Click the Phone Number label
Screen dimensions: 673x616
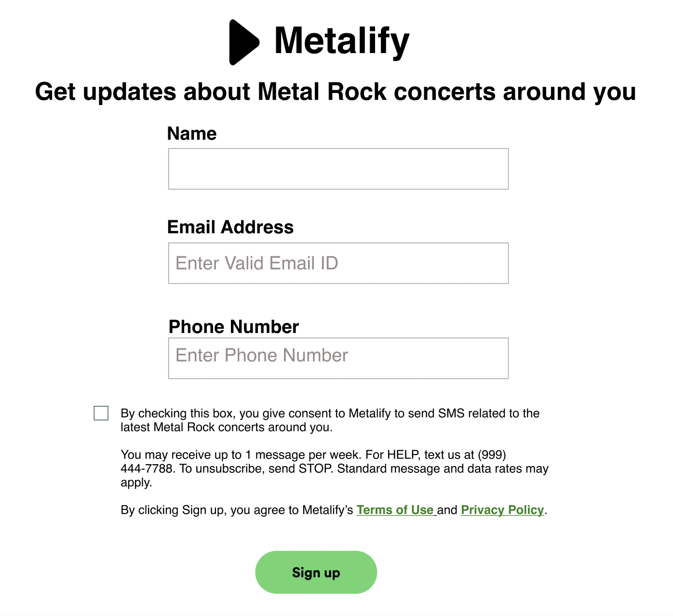coord(234,327)
